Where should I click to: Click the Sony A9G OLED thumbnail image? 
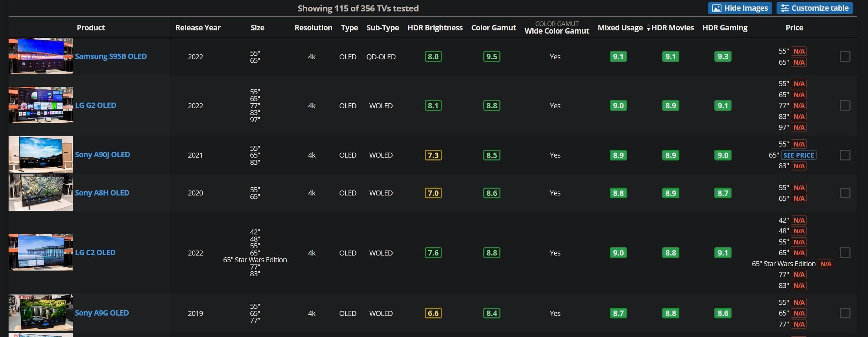coord(41,313)
